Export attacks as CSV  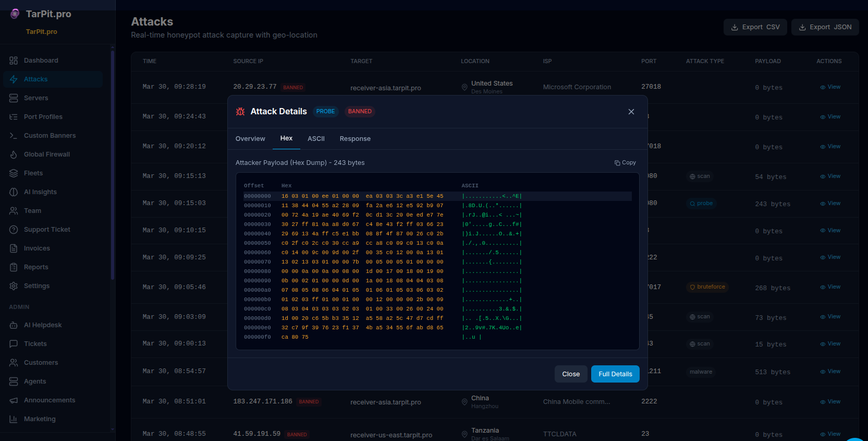tap(755, 27)
